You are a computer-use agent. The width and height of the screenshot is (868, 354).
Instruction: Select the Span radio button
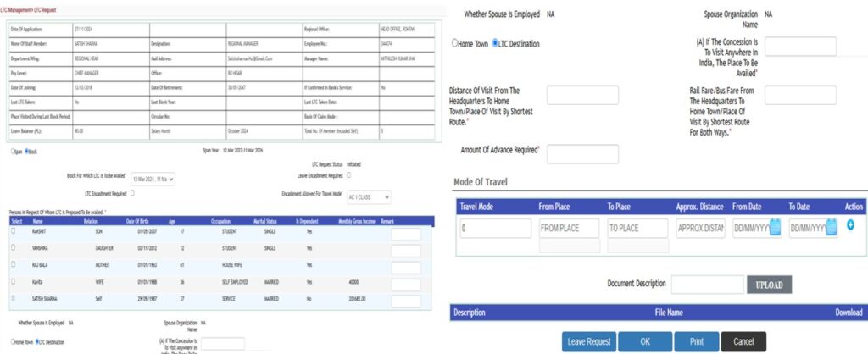point(11,152)
